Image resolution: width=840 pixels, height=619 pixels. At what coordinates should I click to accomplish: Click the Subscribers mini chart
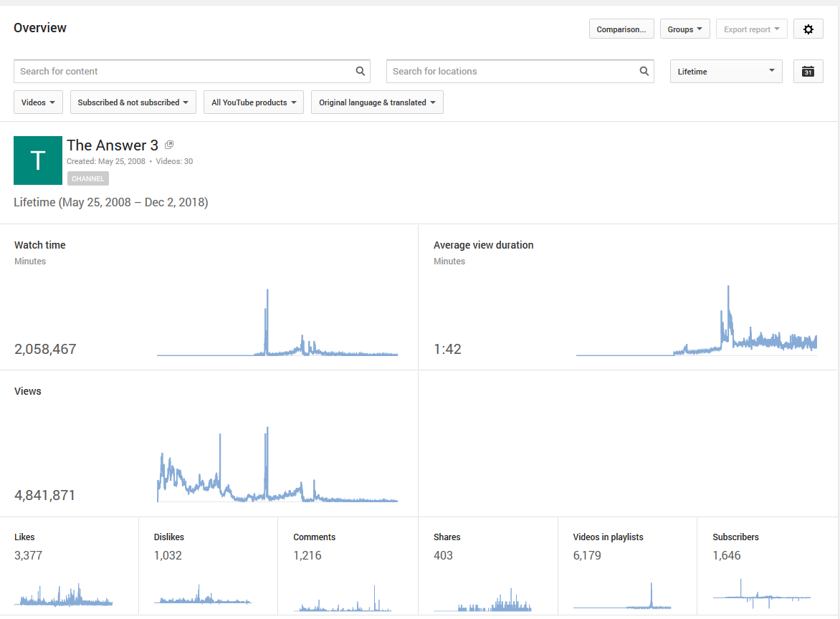pyautogui.click(x=762, y=594)
